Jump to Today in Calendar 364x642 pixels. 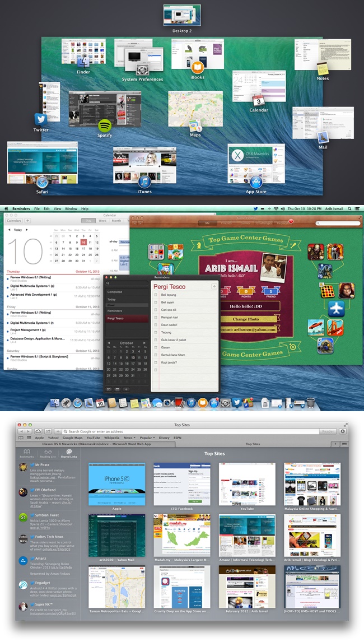(x=18, y=230)
